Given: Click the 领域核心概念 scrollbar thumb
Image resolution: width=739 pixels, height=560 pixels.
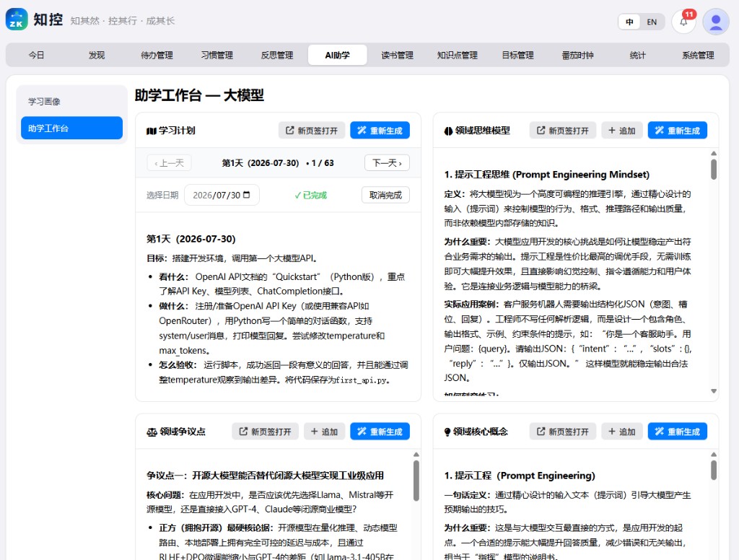Looking at the screenshot, I should [x=714, y=470].
